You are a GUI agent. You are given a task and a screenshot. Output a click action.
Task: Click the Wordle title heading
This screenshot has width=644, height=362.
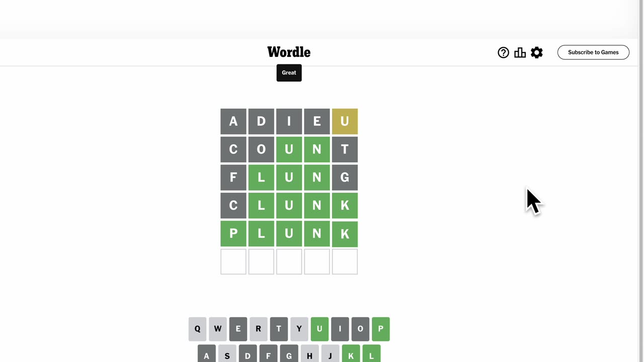click(289, 52)
